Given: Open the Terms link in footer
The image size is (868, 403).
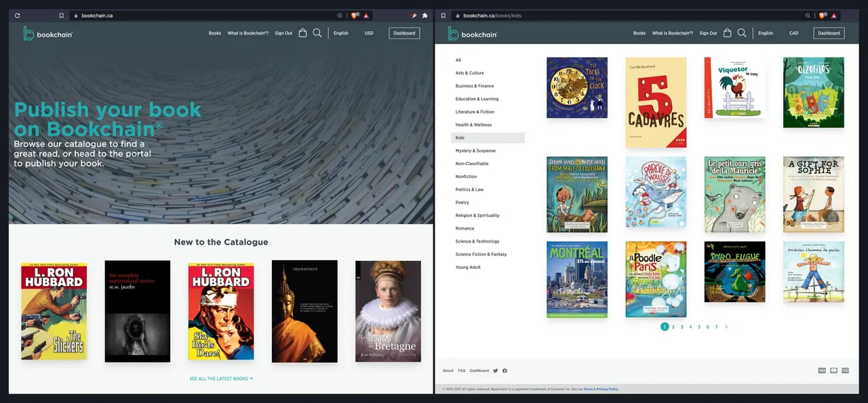Looking at the screenshot, I should (588, 389).
